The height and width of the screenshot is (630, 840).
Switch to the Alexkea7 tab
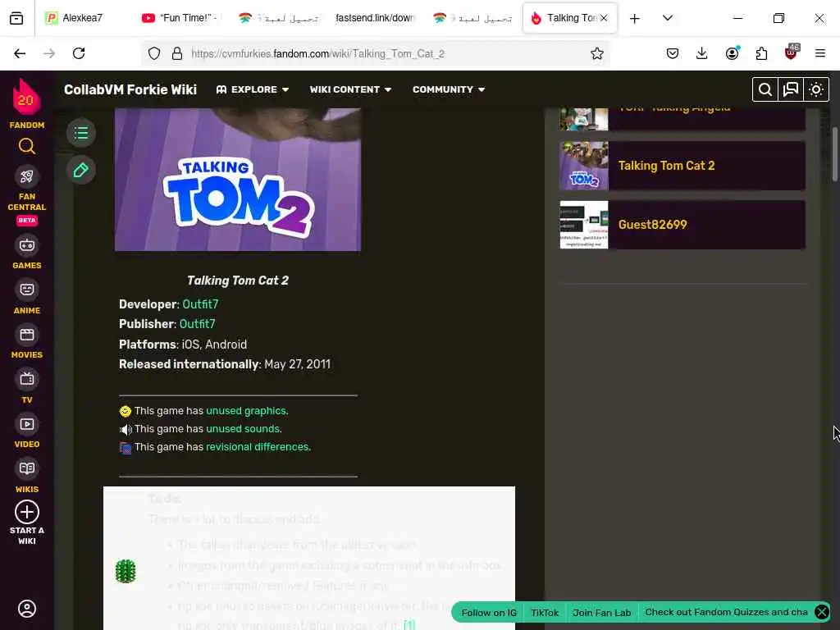81,18
